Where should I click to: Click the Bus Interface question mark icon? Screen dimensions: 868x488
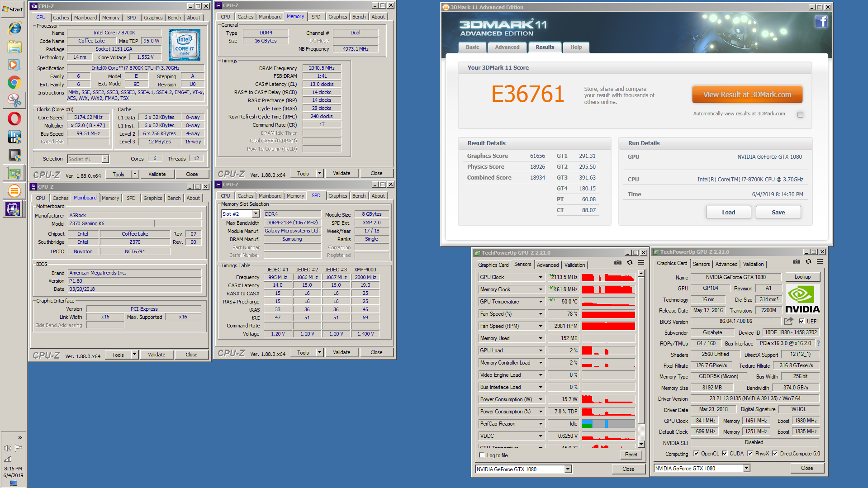coord(818,343)
